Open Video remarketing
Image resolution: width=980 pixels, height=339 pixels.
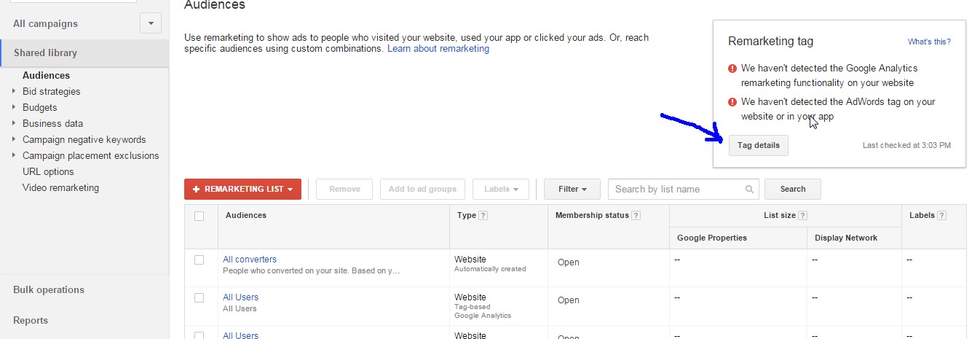60,187
